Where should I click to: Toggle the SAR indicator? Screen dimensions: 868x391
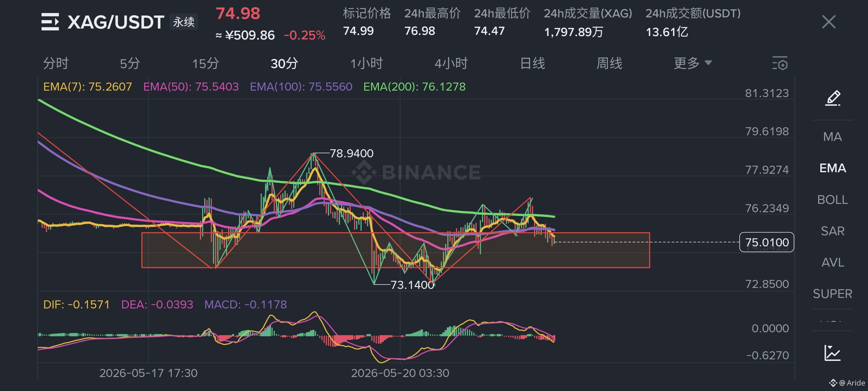833,231
